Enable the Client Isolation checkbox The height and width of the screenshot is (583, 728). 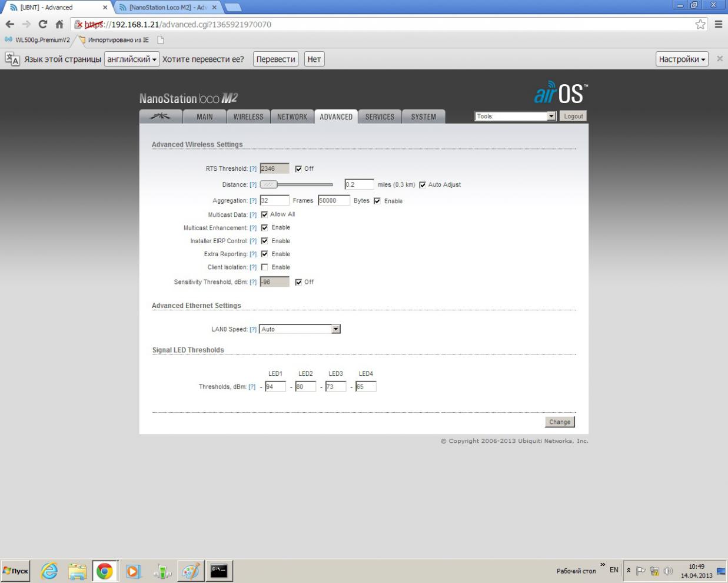pos(264,267)
